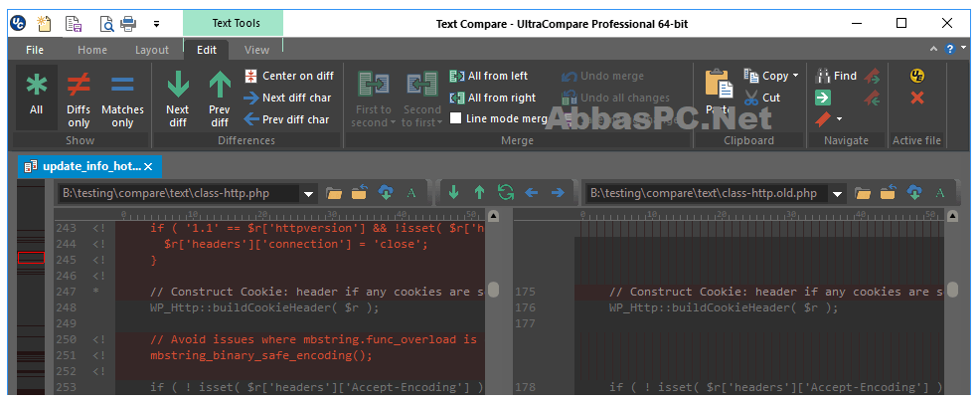
Task: Switch to the Home ribbon tab
Action: pyautogui.click(x=92, y=50)
